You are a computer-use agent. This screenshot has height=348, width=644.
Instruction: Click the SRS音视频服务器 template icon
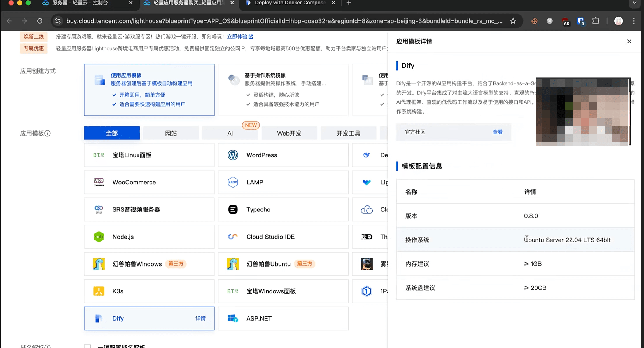tap(99, 209)
